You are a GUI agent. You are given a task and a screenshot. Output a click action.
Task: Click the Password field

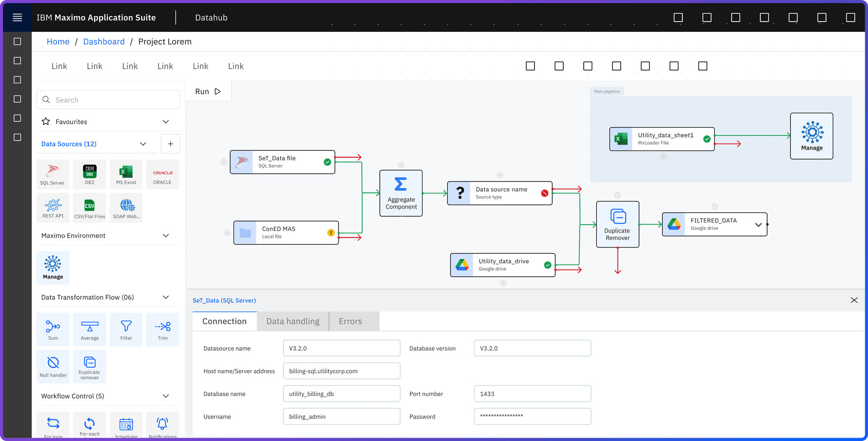coord(532,416)
